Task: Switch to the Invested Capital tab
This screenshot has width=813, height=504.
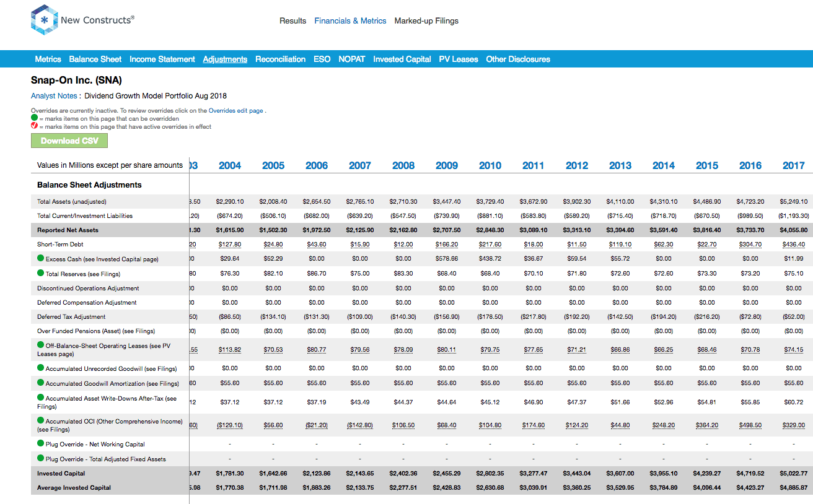Action: [x=402, y=59]
